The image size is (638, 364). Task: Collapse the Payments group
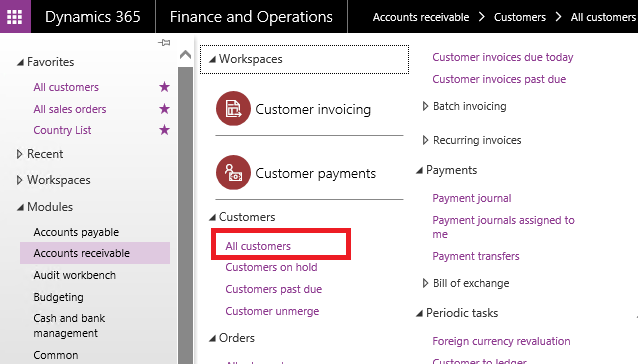[x=419, y=171]
